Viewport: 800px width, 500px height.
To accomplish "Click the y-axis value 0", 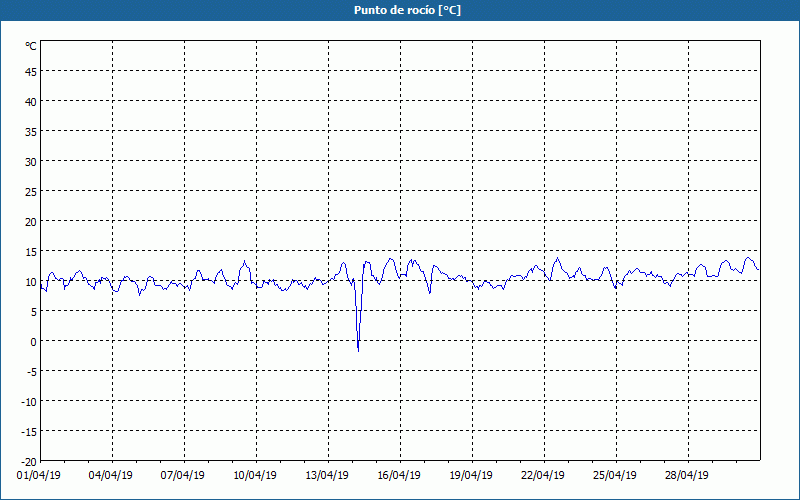I will 34,342.
